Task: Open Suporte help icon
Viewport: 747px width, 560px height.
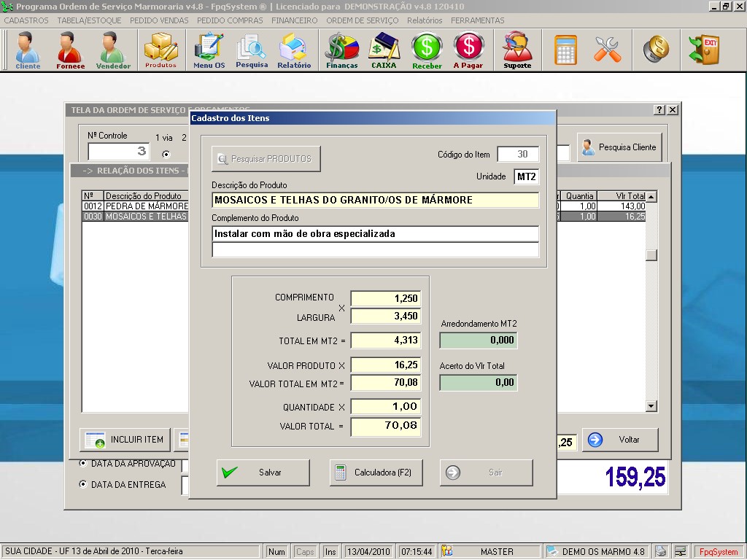Action: tap(517, 50)
